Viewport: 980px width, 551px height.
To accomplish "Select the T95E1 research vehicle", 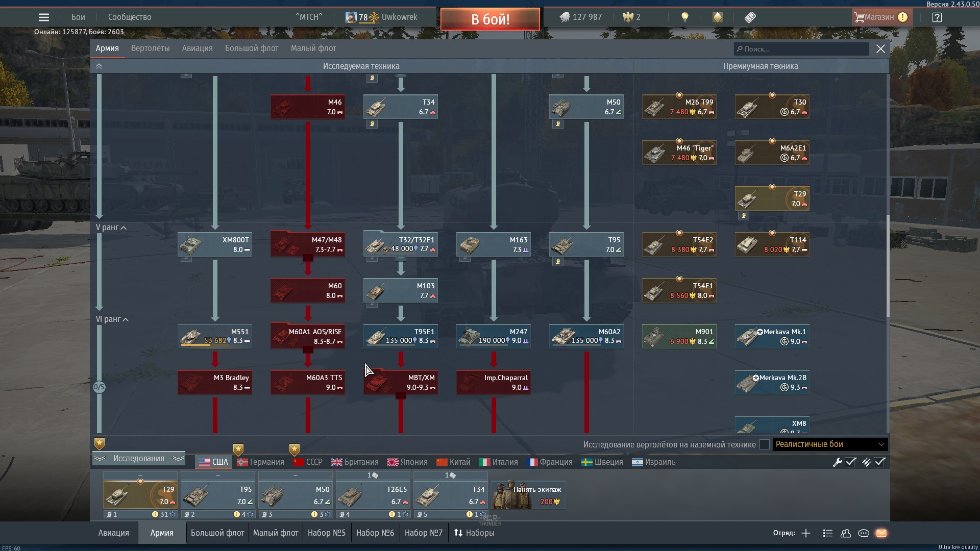I will (401, 337).
